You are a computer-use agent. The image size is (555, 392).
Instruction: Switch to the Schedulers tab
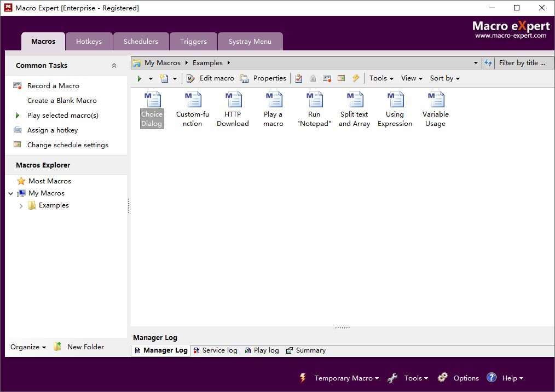coord(141,42)
